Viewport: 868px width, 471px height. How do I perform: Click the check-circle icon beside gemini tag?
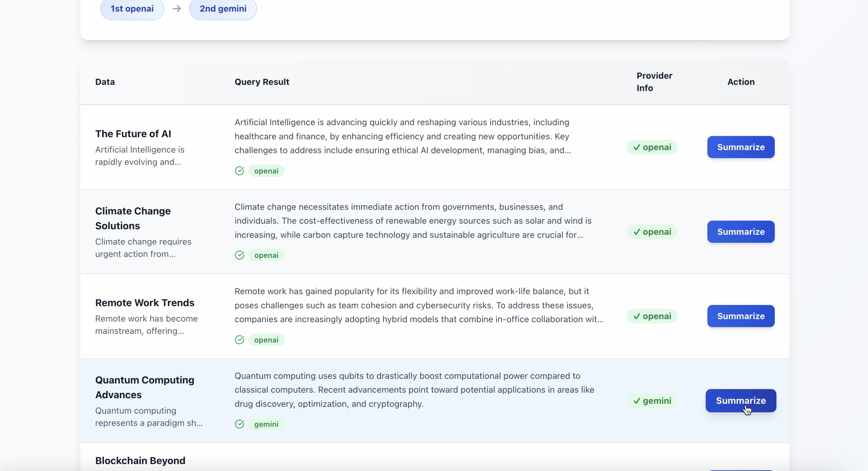pyautogui.click(x=239, y=424)
